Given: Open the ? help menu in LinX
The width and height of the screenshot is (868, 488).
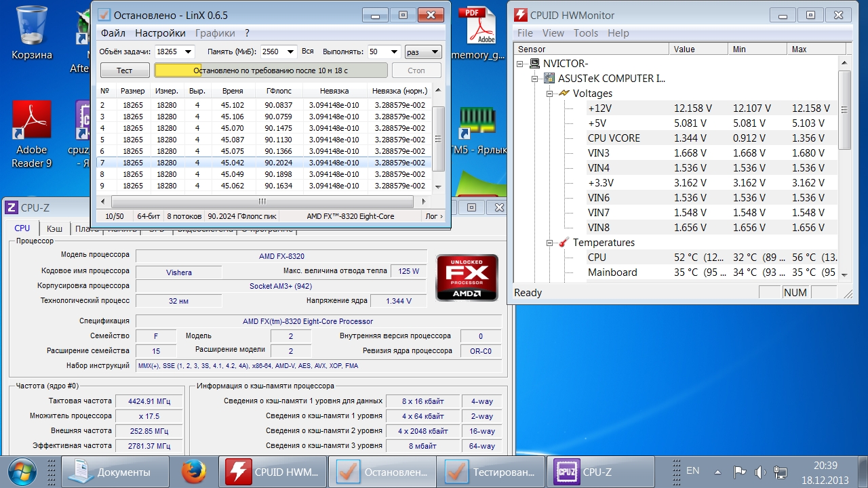Looking at the screenshot, I should tap(248, 33).
